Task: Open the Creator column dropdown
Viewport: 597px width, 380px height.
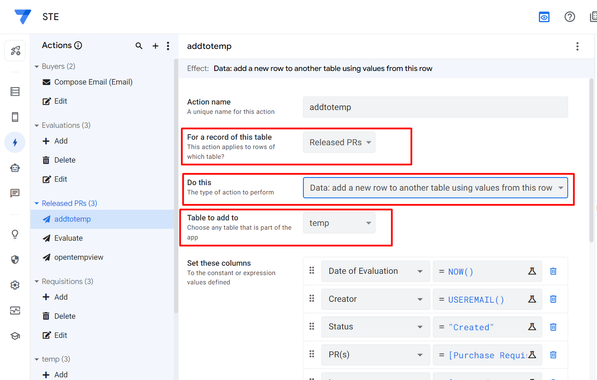Action: 375,299
